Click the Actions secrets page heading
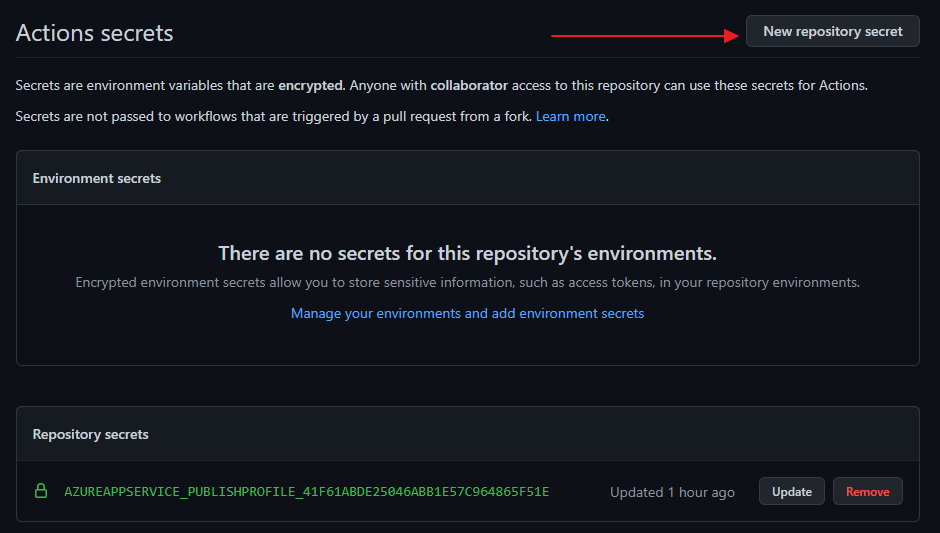The image size is (940, 533). click(x=95, y=33)
